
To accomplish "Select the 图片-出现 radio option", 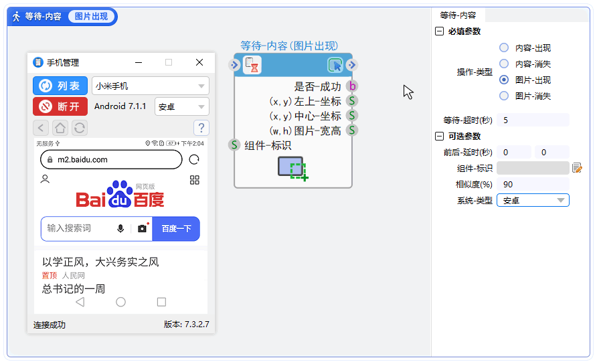I will pyautogui.click(x=504, y=80).
